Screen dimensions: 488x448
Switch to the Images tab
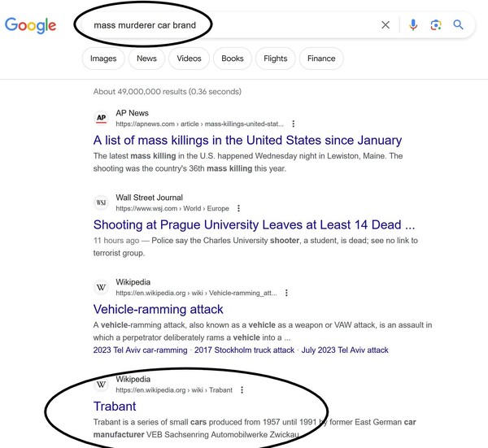click(x=103, y=59)
